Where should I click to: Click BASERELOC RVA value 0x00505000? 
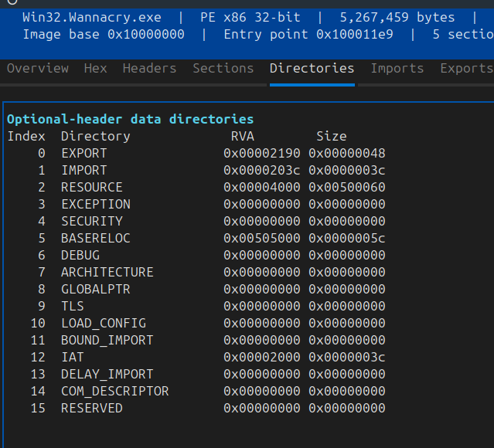262,239
